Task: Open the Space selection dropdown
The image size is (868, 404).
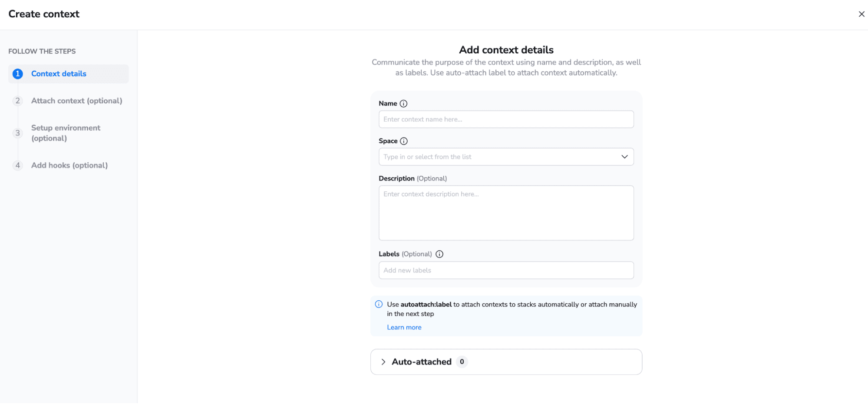Action: tap(506, 157)
